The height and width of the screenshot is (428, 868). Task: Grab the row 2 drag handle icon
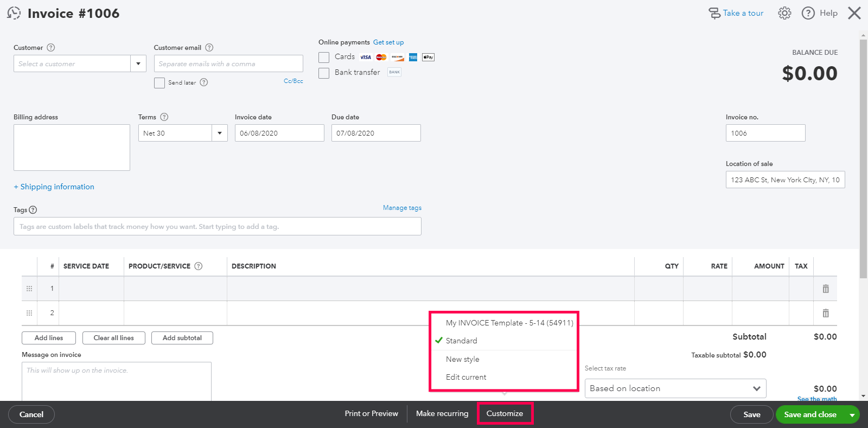(29, 313)
